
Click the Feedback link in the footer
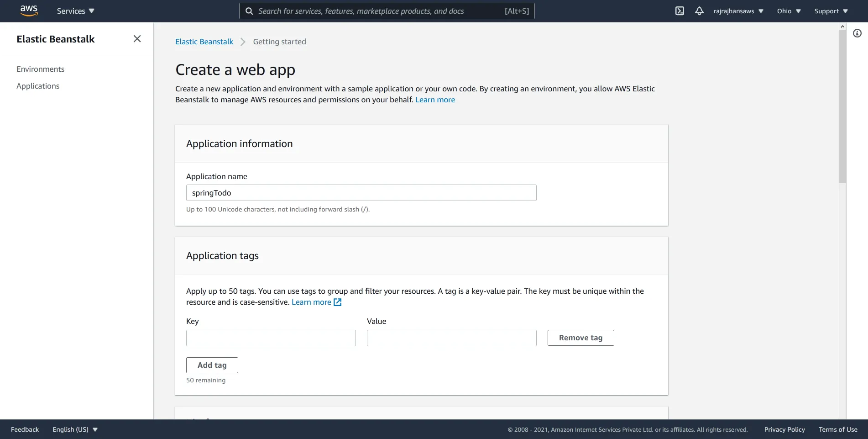pyautogui.click(x=24, y=429)
